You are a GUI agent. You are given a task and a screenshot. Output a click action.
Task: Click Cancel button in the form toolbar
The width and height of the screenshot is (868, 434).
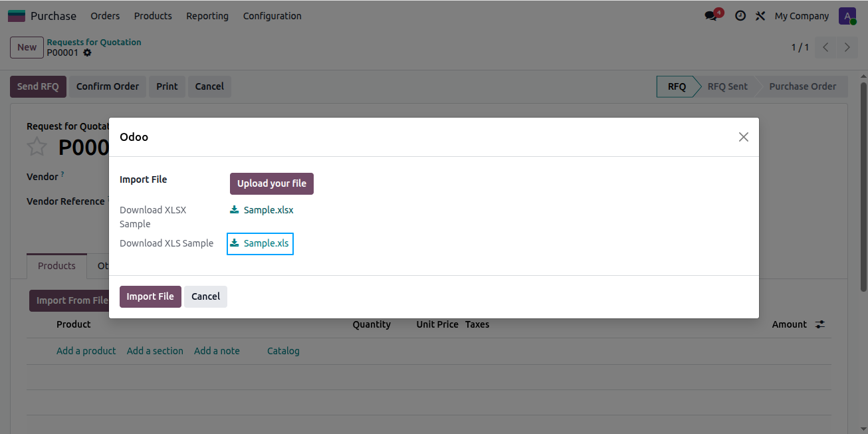209,86
